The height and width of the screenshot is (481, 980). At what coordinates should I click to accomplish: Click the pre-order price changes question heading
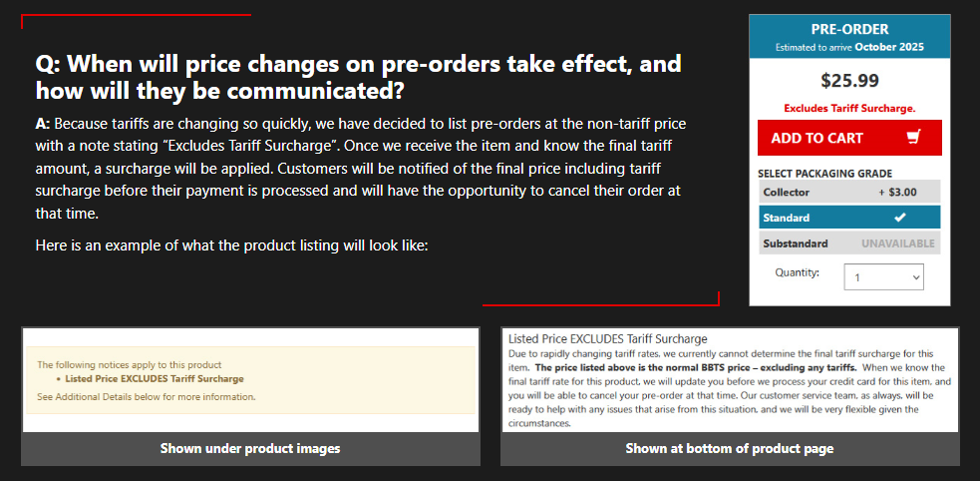pyautogui.click(x=358, y=78)
